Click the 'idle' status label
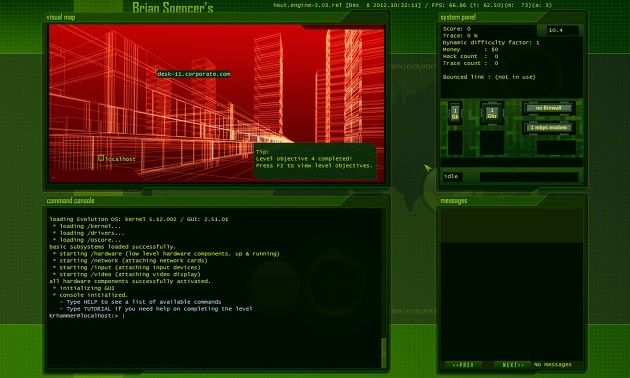The width and height of the screenshot is (630, 378). 451,176
